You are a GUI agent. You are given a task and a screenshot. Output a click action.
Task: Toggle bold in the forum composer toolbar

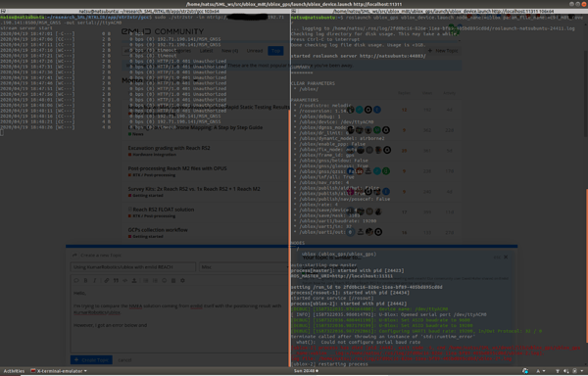(85, 280)
